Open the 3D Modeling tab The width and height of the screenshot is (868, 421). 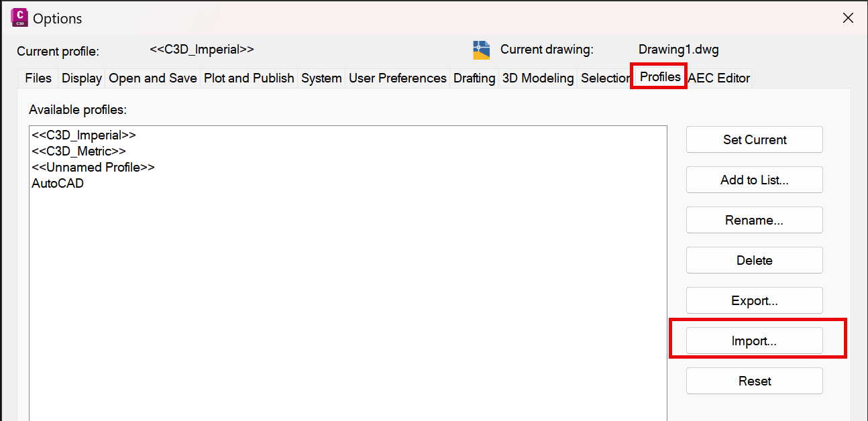(538, 78)
